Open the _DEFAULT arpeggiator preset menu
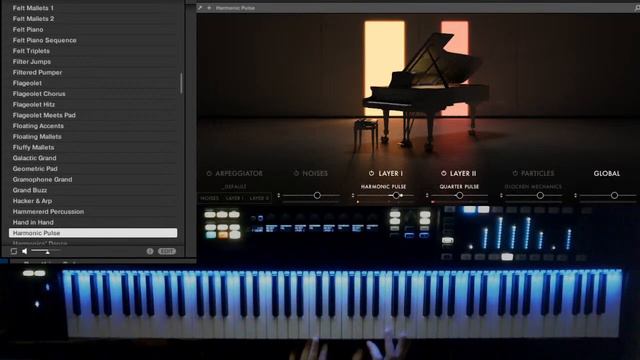Viewport: 640px width, 360px height. pyautogui.click(x=235, y=187)
